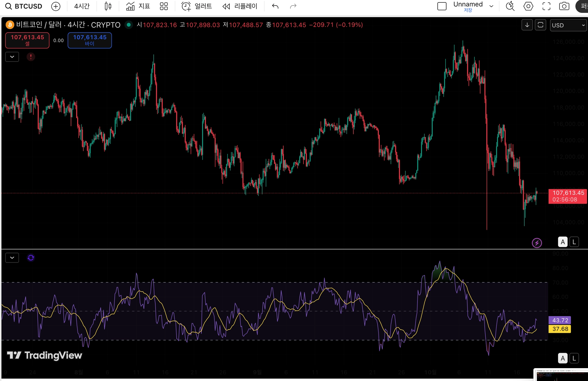This screenshot has width=588, height=381.
Task: Select layout setup square icon
Action: click(442, 6)
